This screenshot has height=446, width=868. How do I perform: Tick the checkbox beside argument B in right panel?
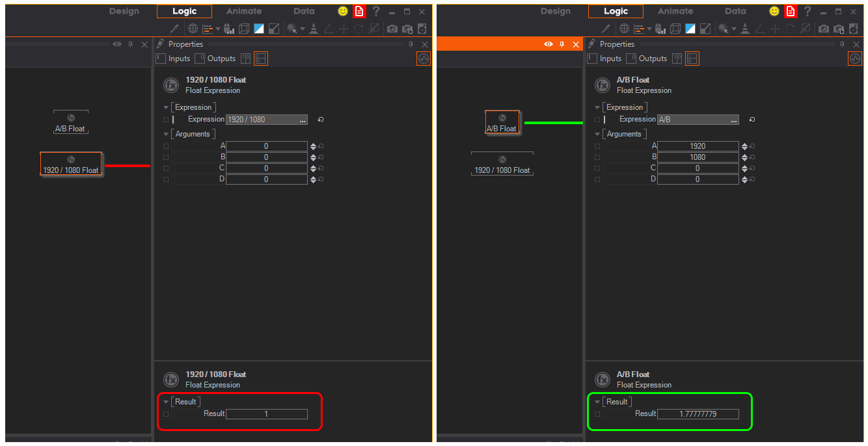pos(597,157)
